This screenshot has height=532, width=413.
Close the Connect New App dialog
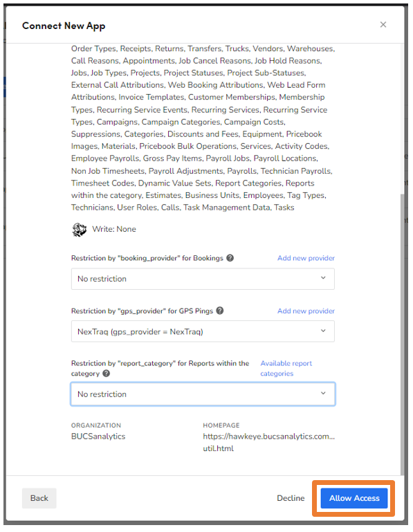[x=383, y=24]
